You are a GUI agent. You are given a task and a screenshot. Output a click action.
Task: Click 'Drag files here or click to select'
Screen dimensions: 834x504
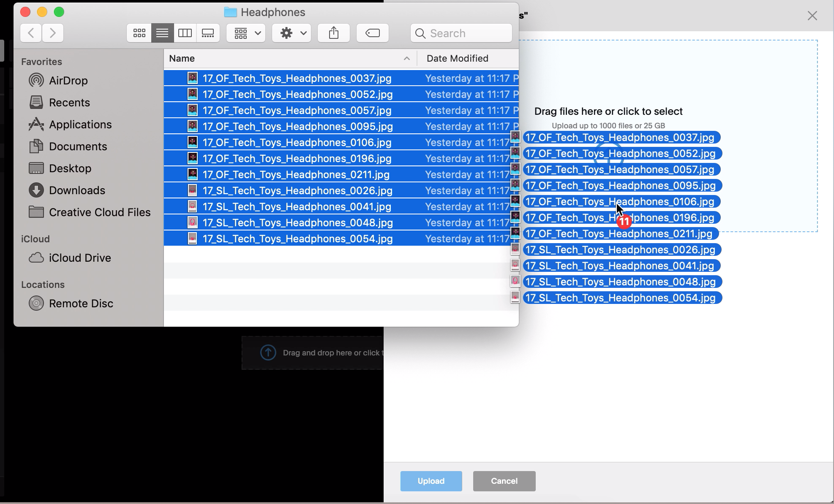(608, 111)
